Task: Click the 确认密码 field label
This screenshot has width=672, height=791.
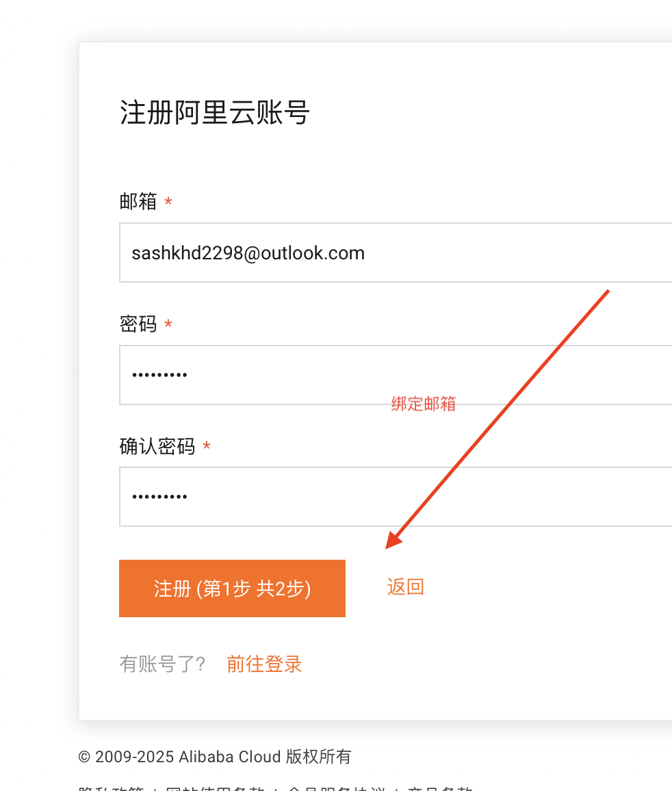Action: pyautogui.click(x=157, y=446)
